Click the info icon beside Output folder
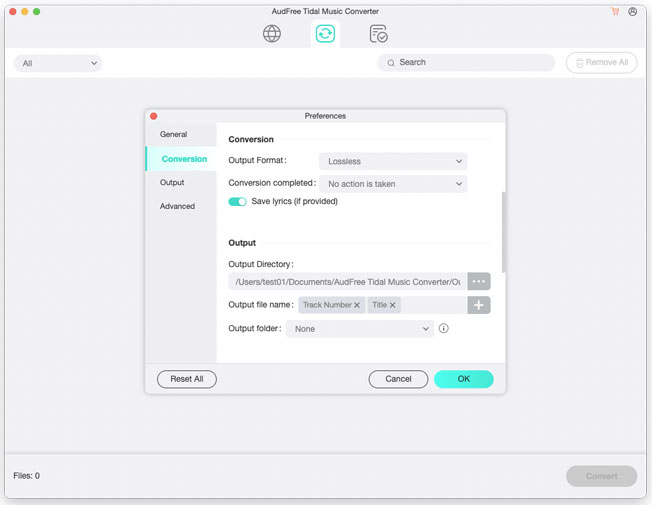 (x=444, y=329)
